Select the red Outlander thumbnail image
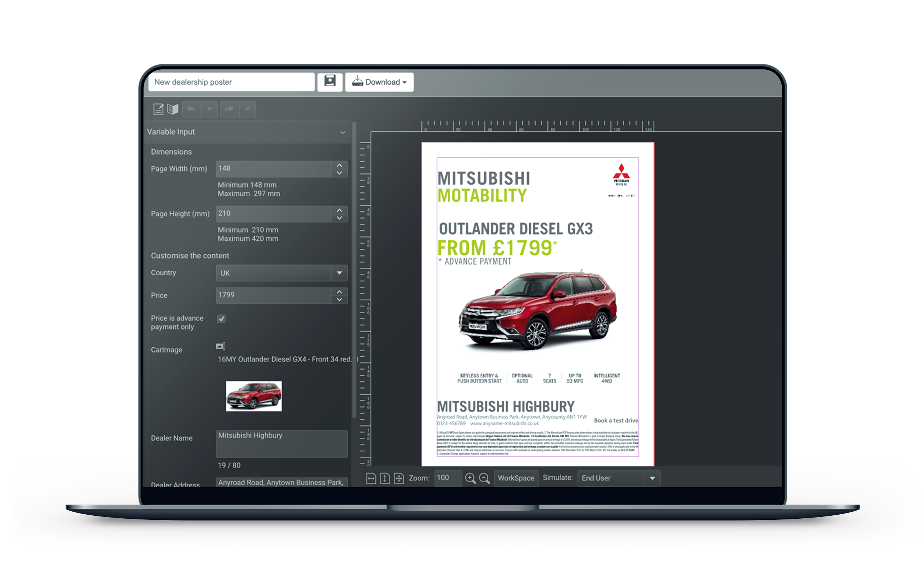The image size is (924, 575). click(x=254, y=396)
